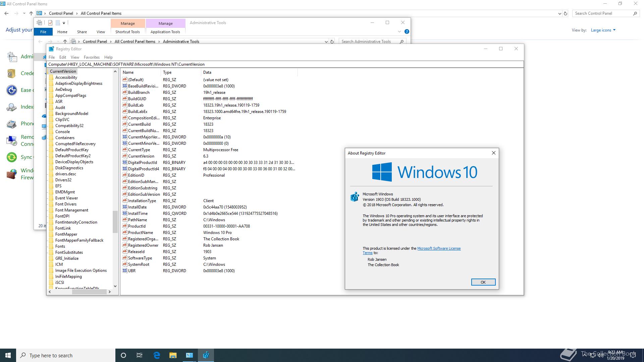Click the InstallDate DWORD icon

(125, 207)
